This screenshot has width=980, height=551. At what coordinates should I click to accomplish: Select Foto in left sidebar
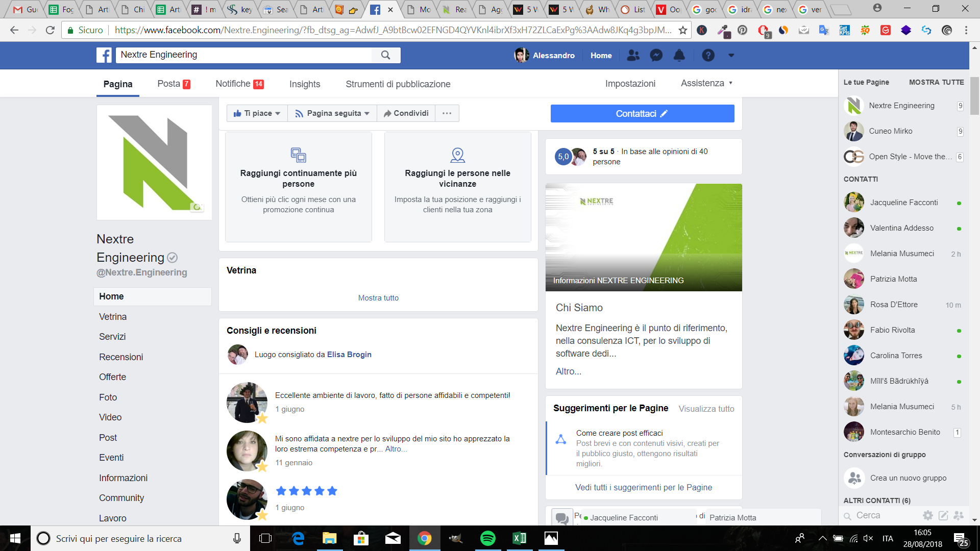108,397
